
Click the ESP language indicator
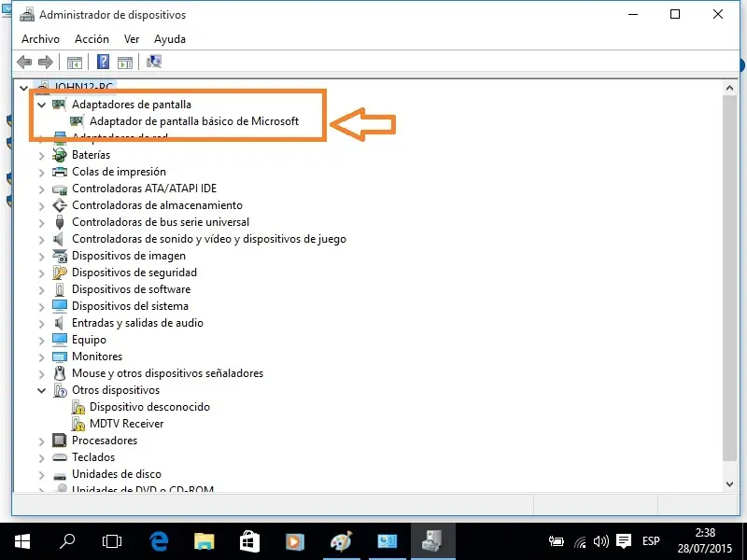(x=651, y=541)
